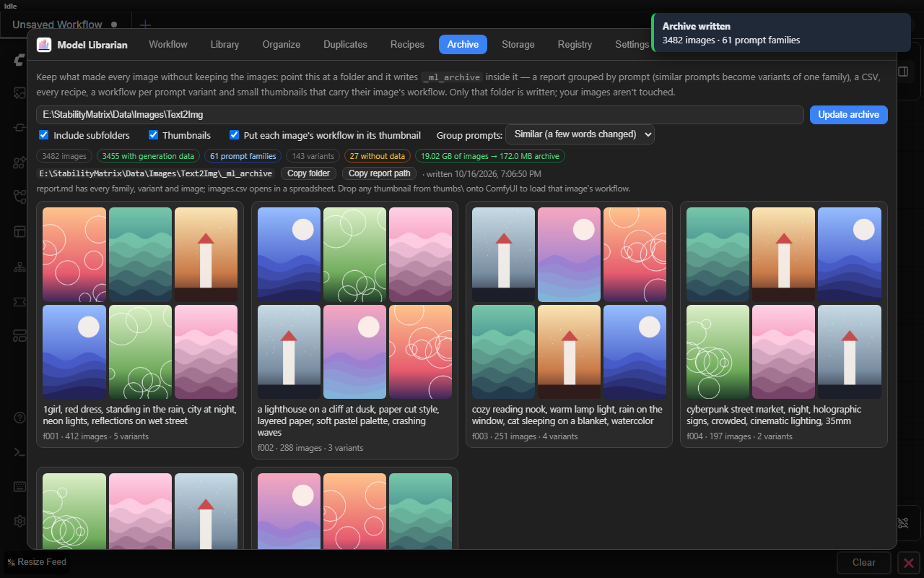924x578 pixels.
Task: Go to the Organize tab
Action: pyautogui.click(x=282, y=45)
